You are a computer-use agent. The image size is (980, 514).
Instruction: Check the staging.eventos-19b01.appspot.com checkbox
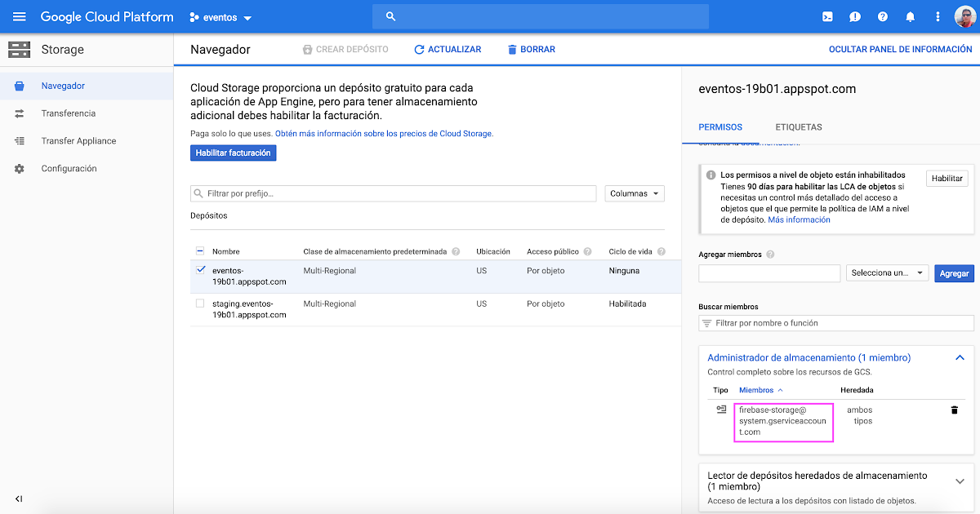pos(200,304)
